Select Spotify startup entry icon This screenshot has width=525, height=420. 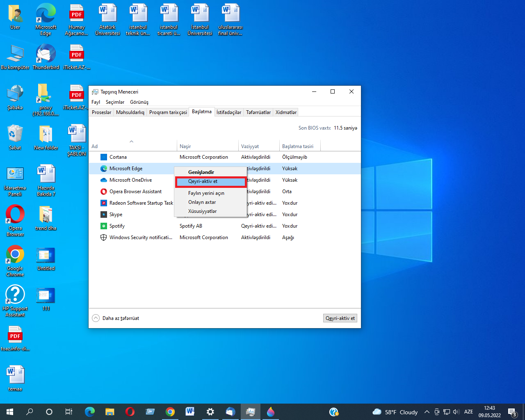click(x=104, y=226)
